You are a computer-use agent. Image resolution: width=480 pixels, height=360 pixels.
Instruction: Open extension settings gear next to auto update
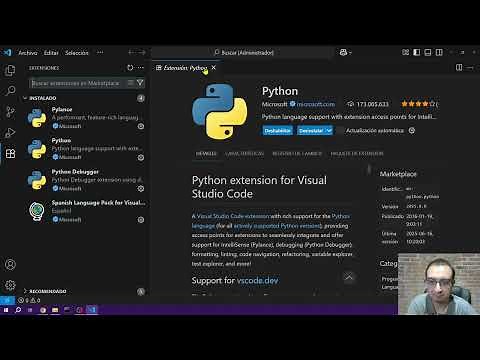(412, 130)
